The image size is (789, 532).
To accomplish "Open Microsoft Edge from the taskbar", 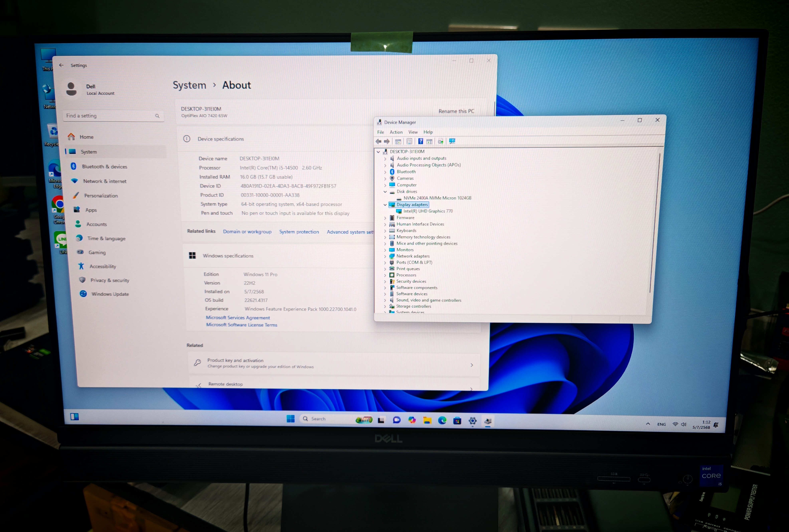I will 442,420.
